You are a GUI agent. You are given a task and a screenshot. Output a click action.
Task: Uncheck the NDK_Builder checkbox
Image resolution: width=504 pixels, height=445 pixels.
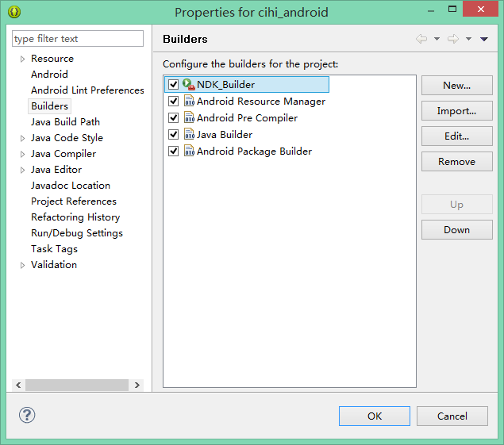point(174,84)
